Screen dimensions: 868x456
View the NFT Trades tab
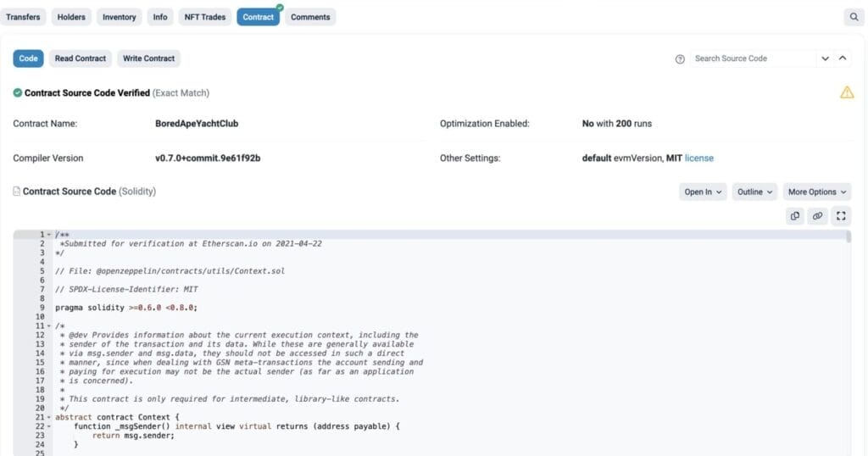205,17
